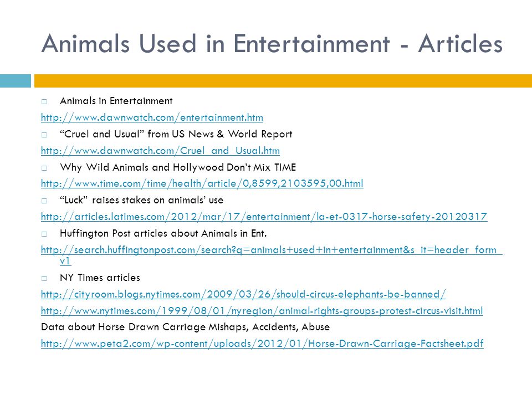Open the dawnwatch.com Cruel_and_Usual.htm link
Viewport: 532px width, 399px height.
[160, 151]
